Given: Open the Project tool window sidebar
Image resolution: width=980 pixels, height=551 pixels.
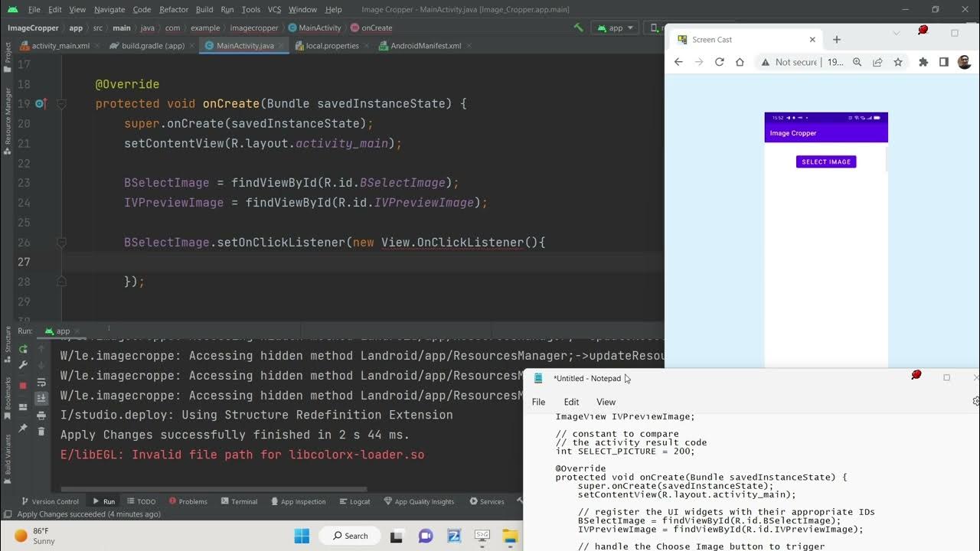Looking at the screenshot, I should 8,52.
